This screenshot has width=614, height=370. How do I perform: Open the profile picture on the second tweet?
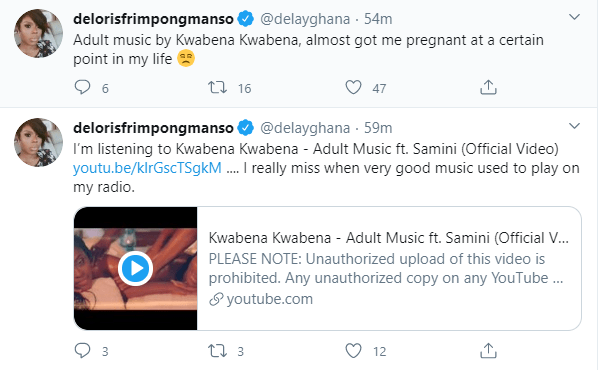click(38, 142)
